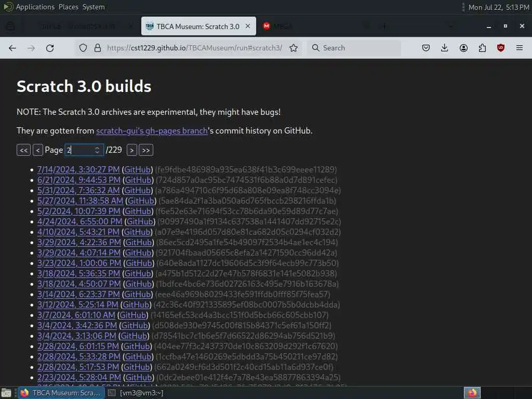532x399 pixels.
Task: Open the 5/31/2024, 7:36:32 AM build
Action: click(78, 190)
